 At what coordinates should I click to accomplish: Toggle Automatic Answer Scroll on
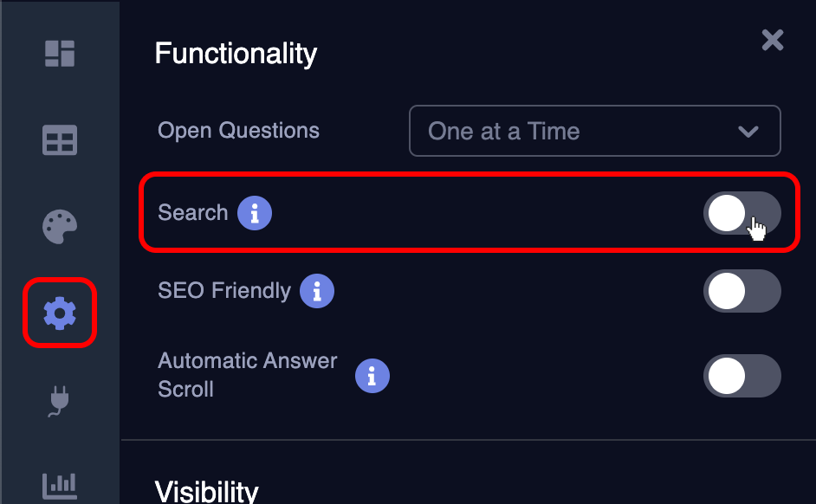click(x=742, y=376)
